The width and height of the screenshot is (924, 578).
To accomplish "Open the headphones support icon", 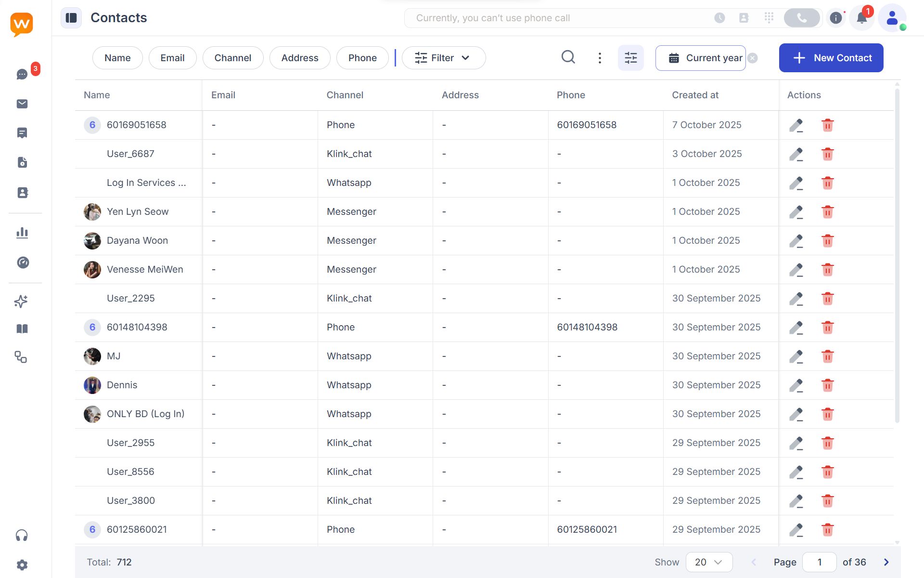I will 22,536.
